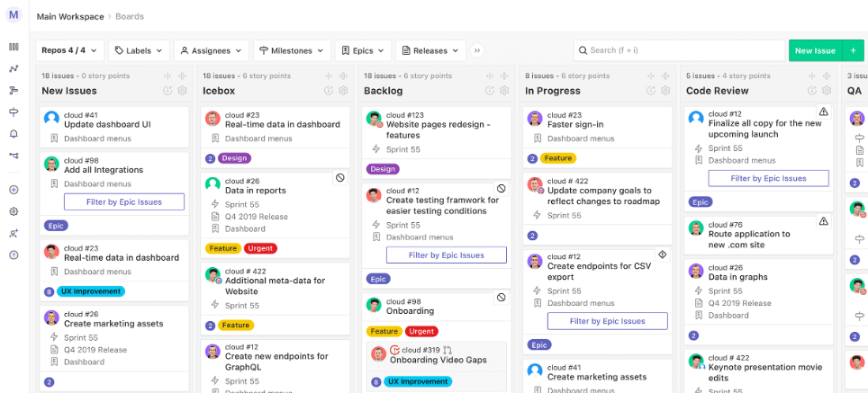Open the line-graph Reports icon in the sidebar
Screen dimensions: 868x393
tap(14, 69)
